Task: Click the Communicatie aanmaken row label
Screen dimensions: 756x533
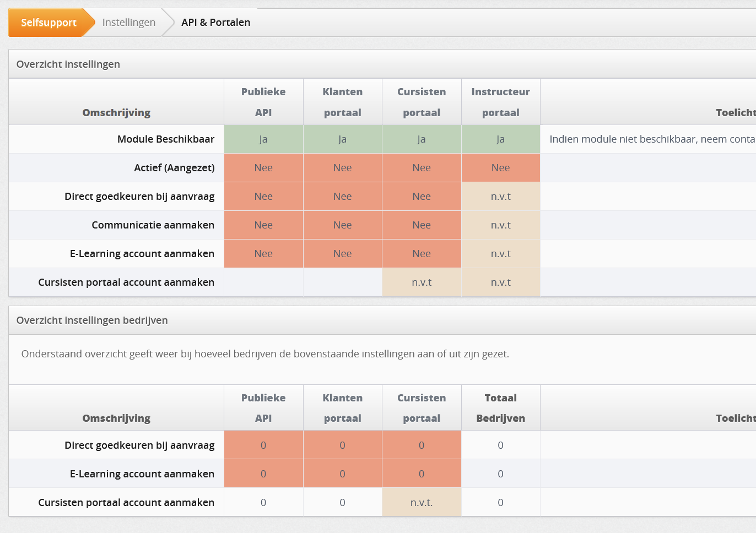Action: click(153, 225)
